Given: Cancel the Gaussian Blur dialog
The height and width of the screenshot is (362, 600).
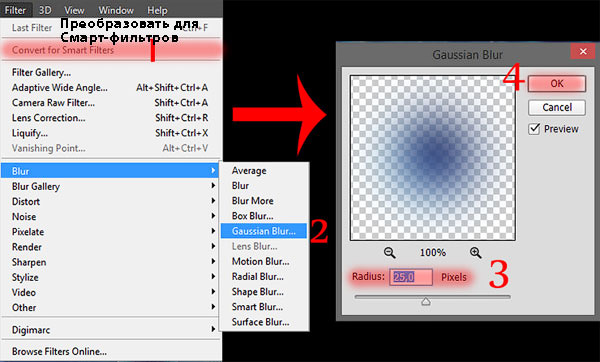Looking at the screenshot, I should click(557, 108).
